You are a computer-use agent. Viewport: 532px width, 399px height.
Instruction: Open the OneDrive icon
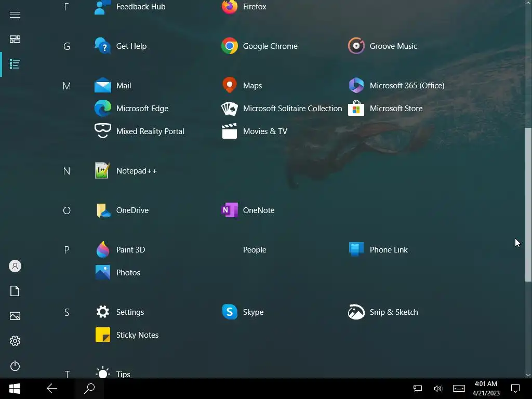[x=102, y=210]
